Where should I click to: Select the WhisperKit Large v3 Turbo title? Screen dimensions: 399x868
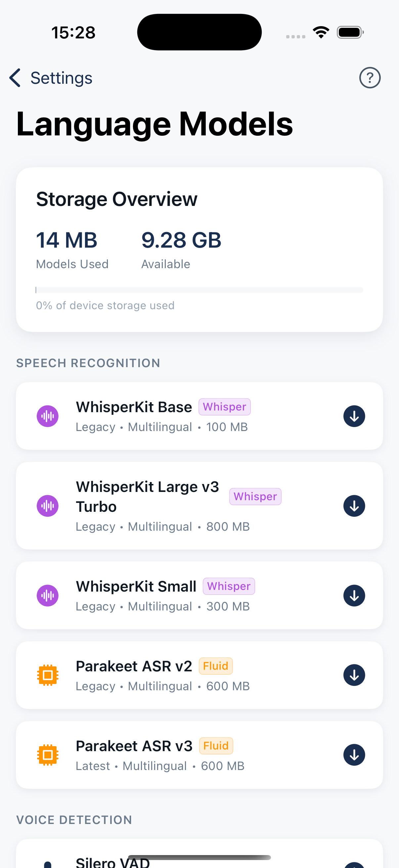[x=147, y=496]
